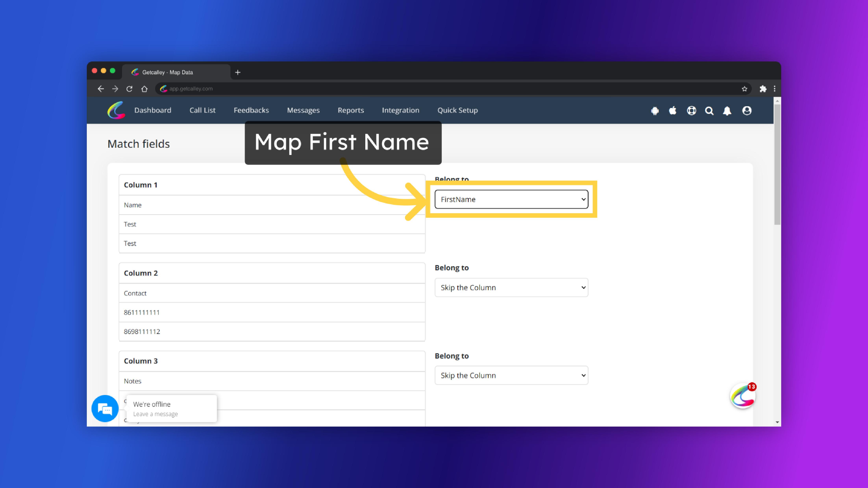Open Column 3 Belong to dropdown
The image size is (868, 488).
[x=511, y=375]
